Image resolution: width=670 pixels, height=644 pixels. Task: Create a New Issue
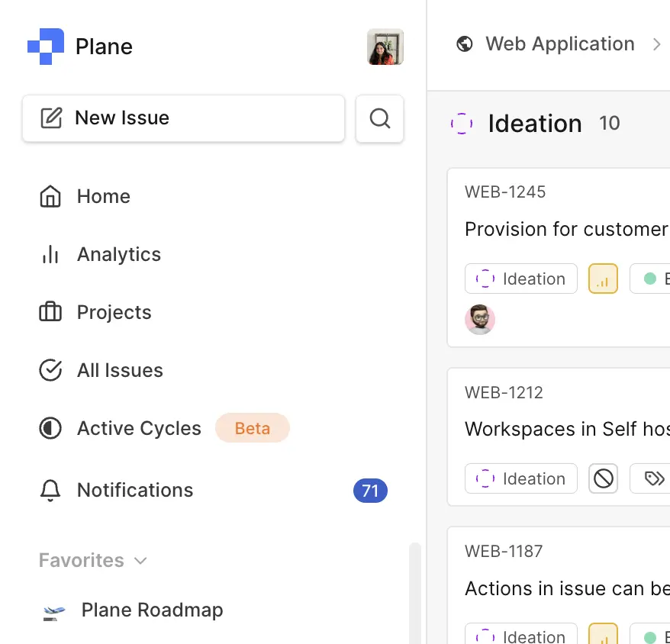click(x=183, y=118)
